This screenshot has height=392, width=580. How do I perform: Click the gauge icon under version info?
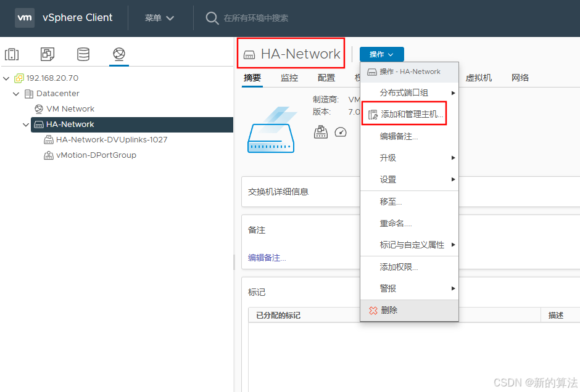pyautogui.click(x=341, y=132)
